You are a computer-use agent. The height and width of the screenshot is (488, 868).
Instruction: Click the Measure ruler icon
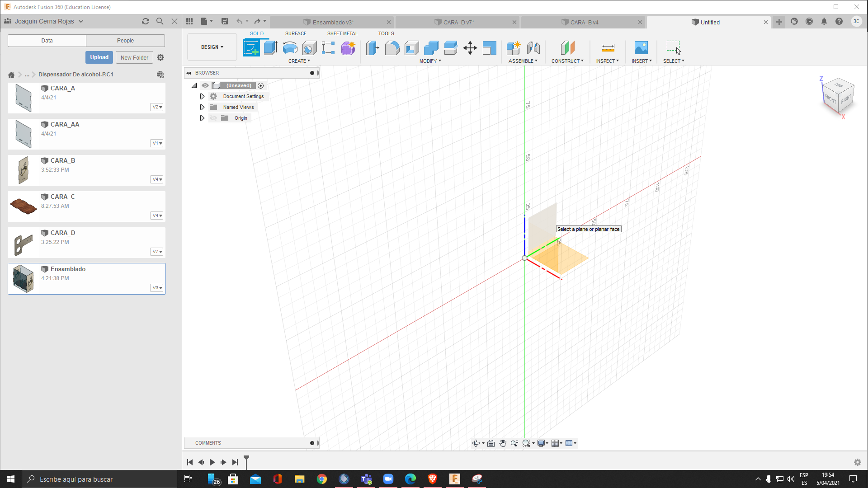[x=608, y=47]
